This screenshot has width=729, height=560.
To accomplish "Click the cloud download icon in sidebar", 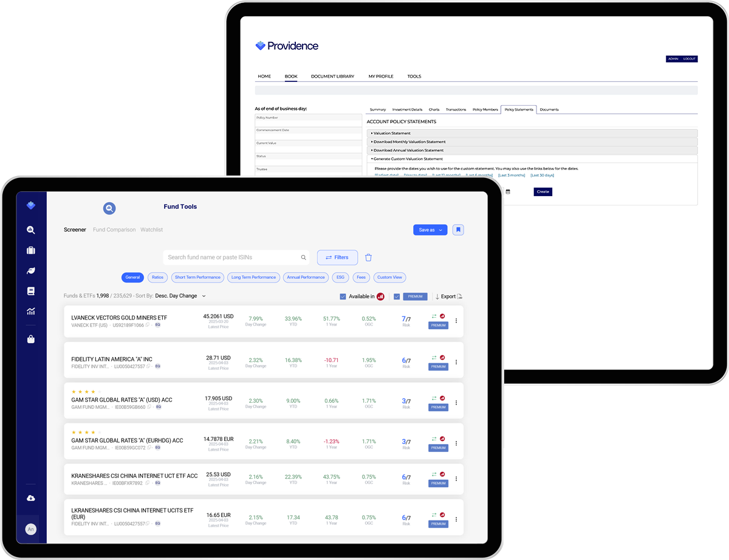I will point(31,498).
